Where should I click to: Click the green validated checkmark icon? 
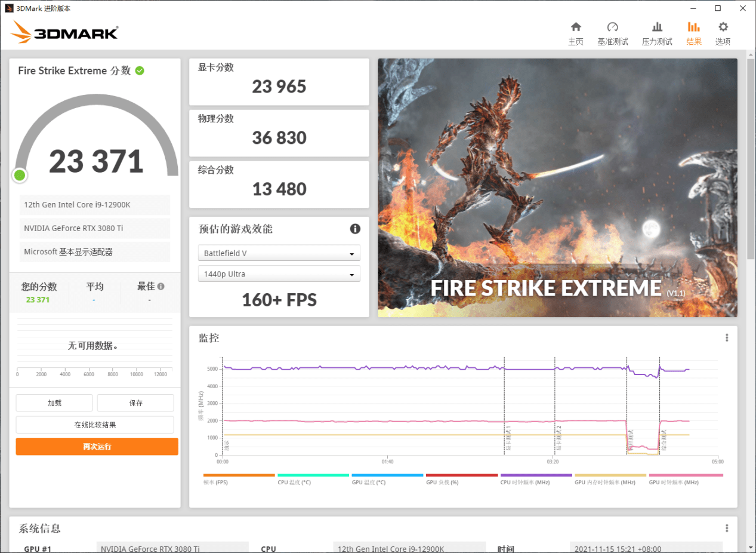140,70
